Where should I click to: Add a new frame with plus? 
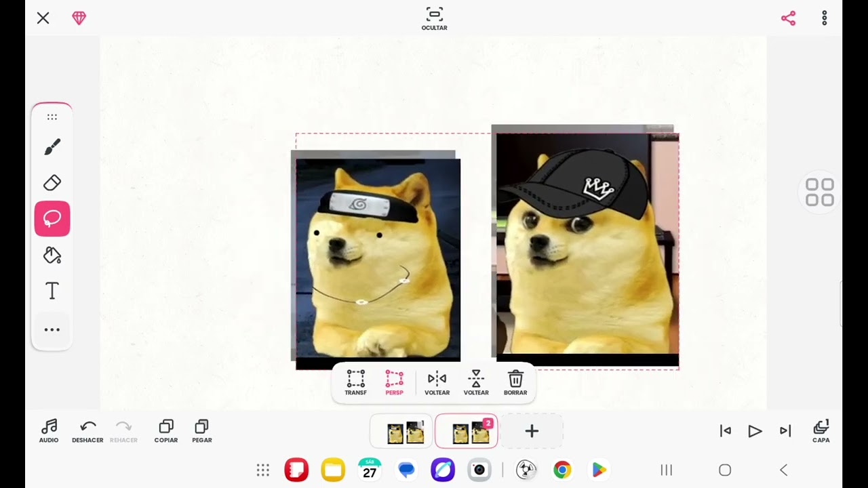[532, 431]
